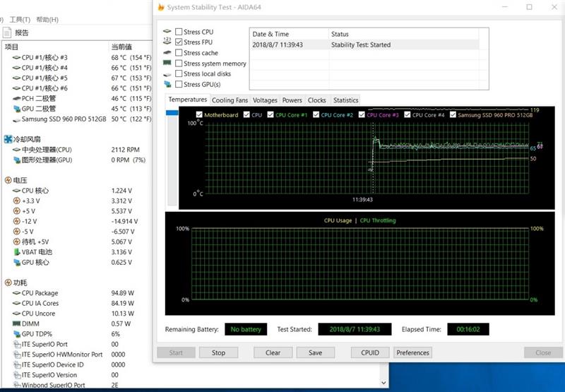Viewport: 565px width, 392px height.
Task: Click the Preferences button
Action: [x=412, y=352]
